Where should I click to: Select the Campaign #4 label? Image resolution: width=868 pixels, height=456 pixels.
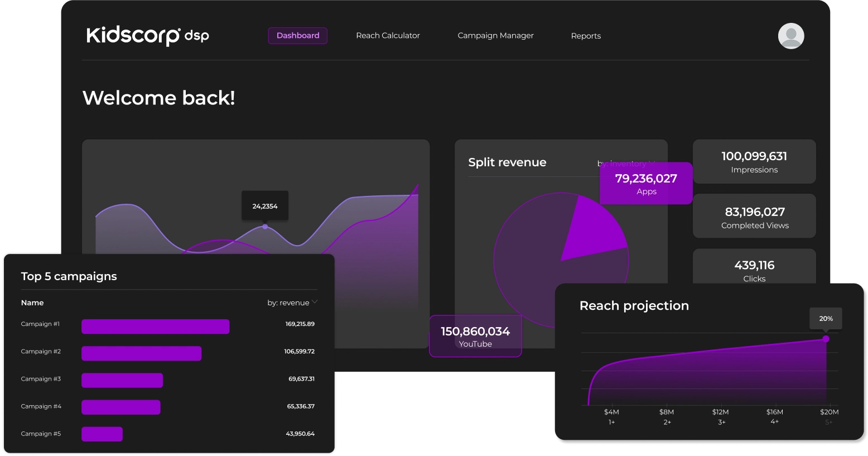pos(41,406)
